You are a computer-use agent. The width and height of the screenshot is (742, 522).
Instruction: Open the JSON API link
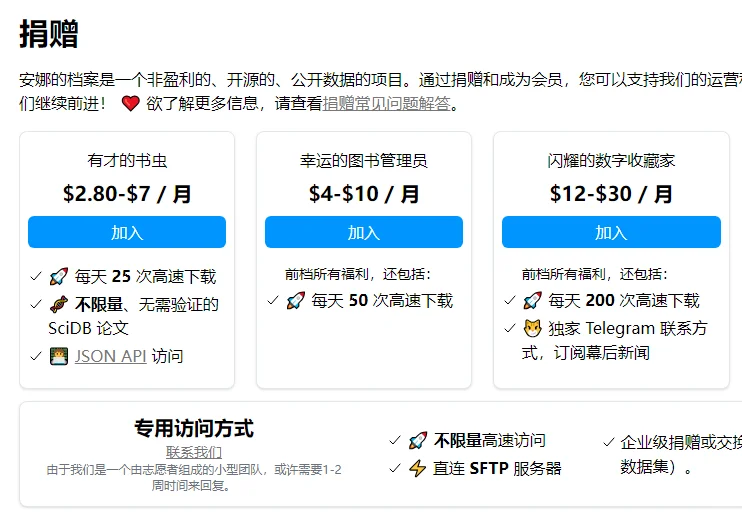pyautogui.click(x=110, y=356)
